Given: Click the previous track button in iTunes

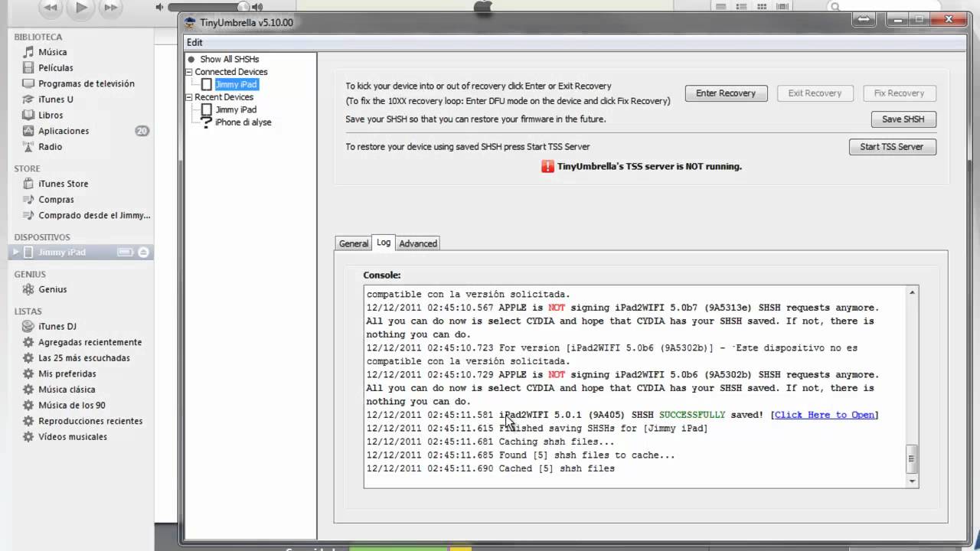Looking at the screenshot, I should pyautogui.click(x=51, y=8).
